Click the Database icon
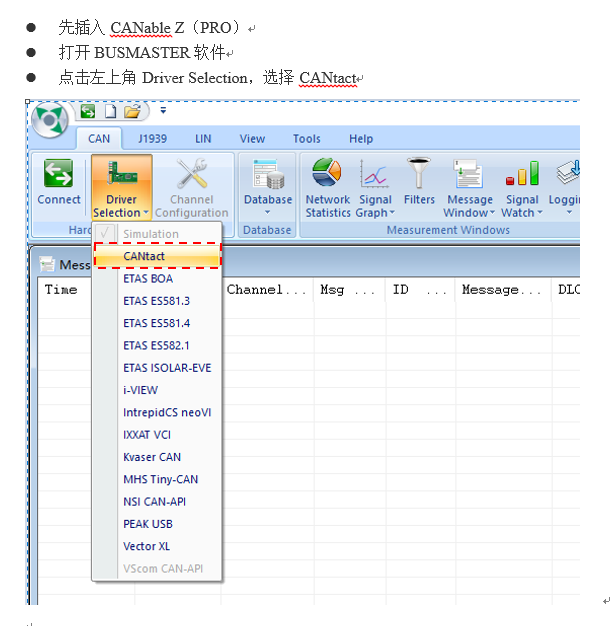614x626 pixels. point(268,174)
